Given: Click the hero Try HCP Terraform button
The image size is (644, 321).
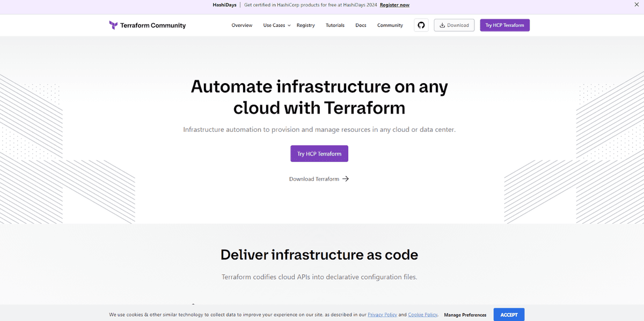Looking at the screenshot, I should point(319,154).
